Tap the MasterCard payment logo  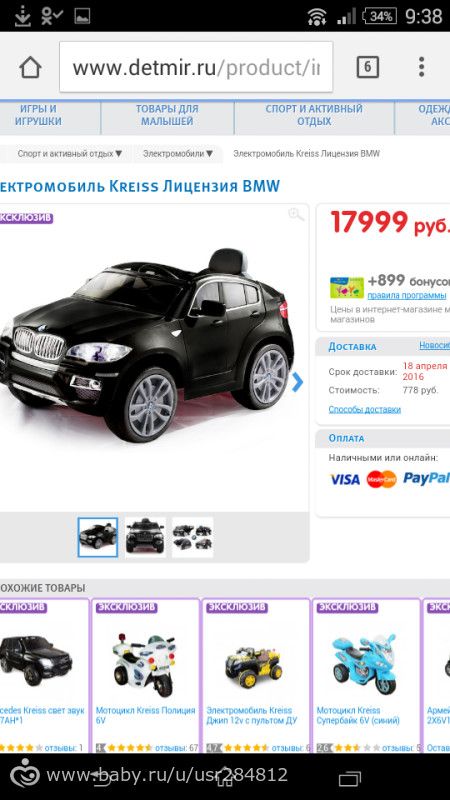tap(381, 479)
